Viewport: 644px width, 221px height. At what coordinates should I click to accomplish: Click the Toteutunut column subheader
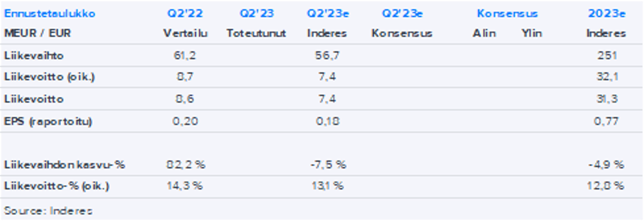[x=256, y=33]
